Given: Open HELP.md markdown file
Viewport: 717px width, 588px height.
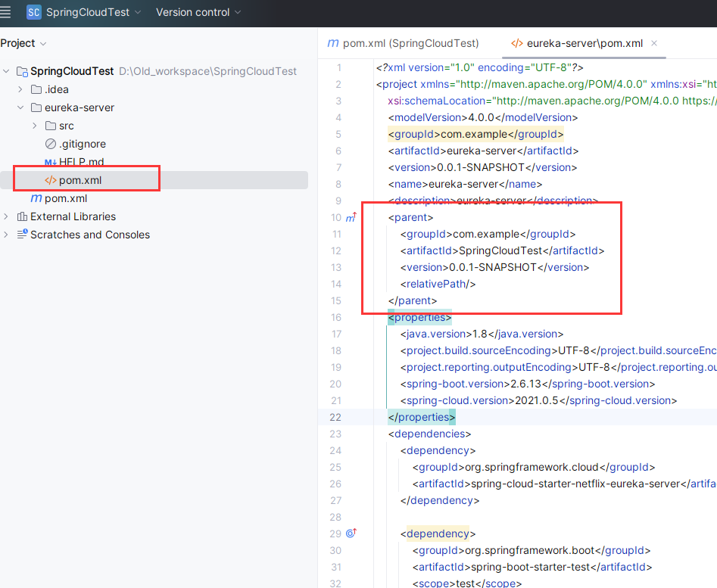Looking at the screenshot, I should click(81, 162).
